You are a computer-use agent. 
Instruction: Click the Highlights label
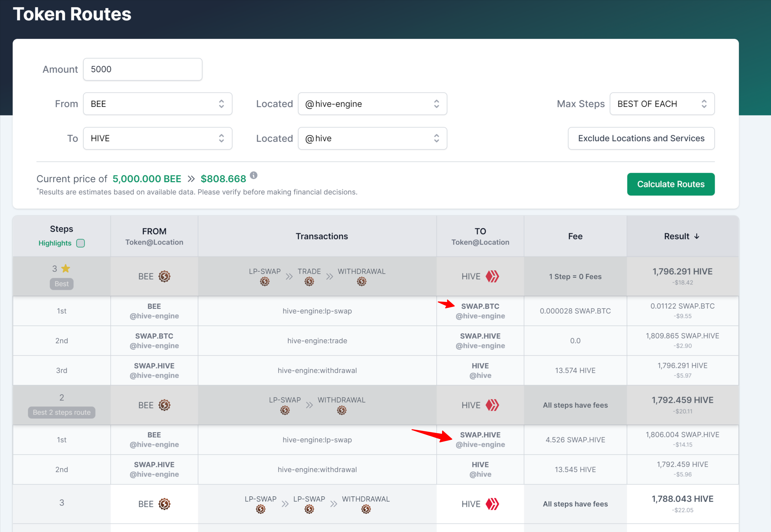point(55,243)
